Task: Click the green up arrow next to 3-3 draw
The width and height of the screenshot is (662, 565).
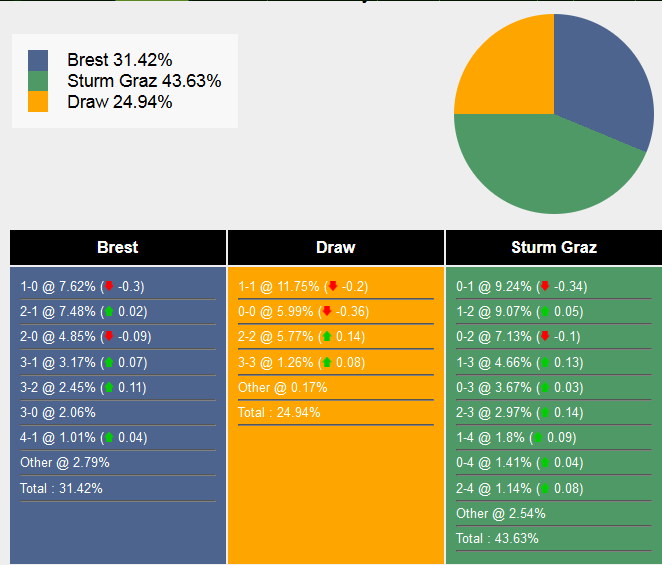Action: [326, 362]
